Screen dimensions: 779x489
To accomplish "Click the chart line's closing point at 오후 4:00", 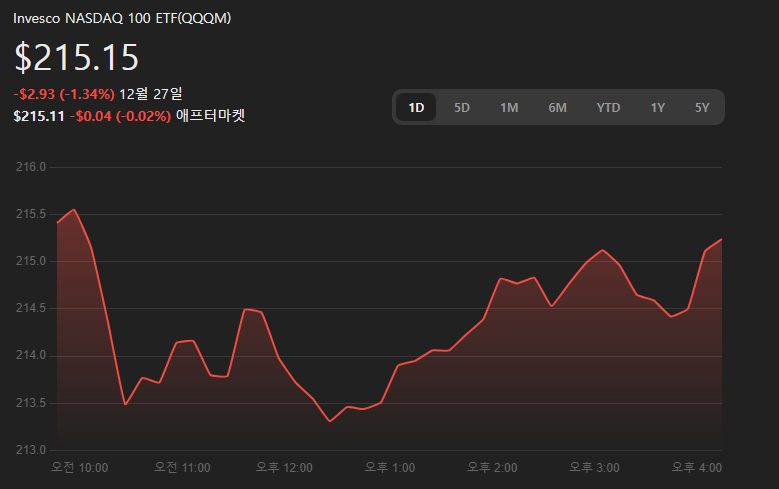I will click(721, 240).
